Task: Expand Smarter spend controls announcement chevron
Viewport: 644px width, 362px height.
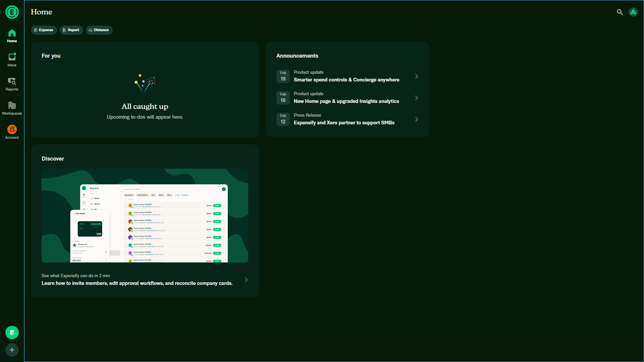Action: pyautogui.click(x=417, y=76)
